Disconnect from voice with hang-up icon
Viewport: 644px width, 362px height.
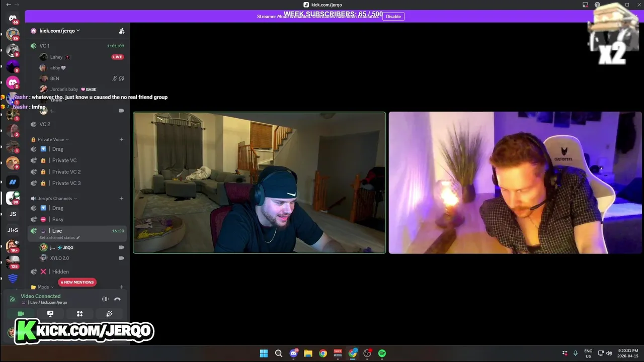(x=117, y=299)
